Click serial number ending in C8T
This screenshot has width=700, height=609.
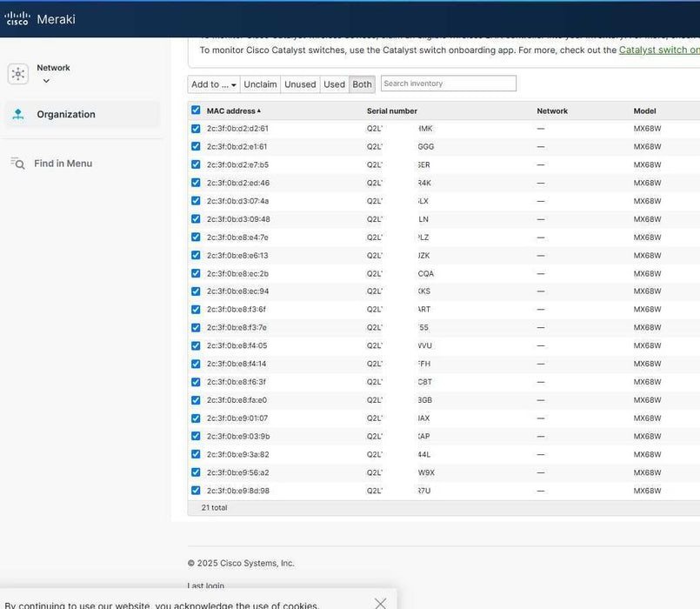click(399, 382)
